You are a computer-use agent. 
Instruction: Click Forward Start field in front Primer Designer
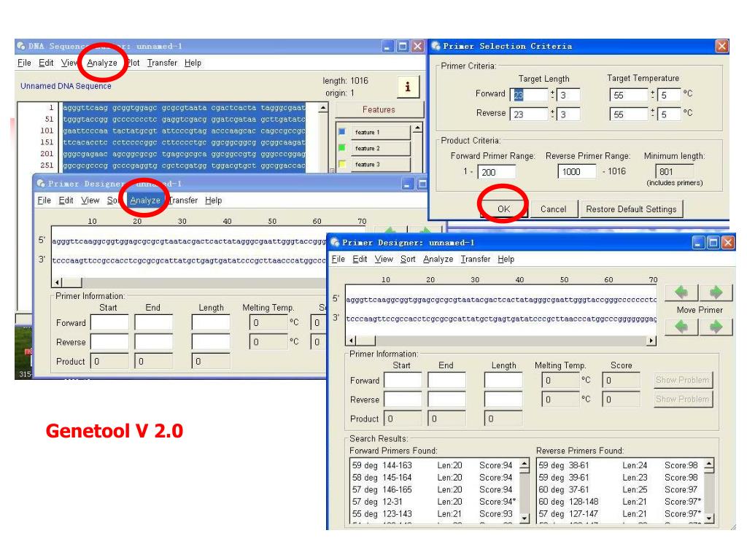pyautogui.click(x=403, y=381)
